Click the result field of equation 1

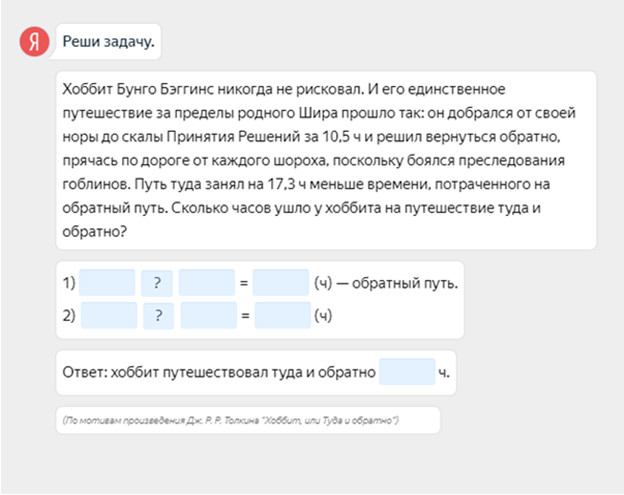click(x=281, y=283)
